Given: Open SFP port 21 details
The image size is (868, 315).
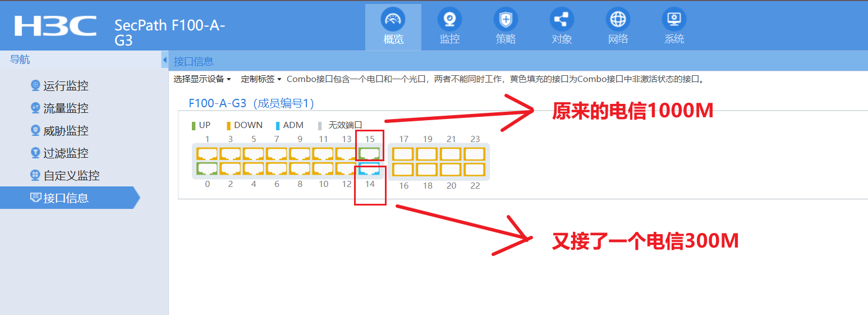Looking at the screenshot, I should pos(451,154).
